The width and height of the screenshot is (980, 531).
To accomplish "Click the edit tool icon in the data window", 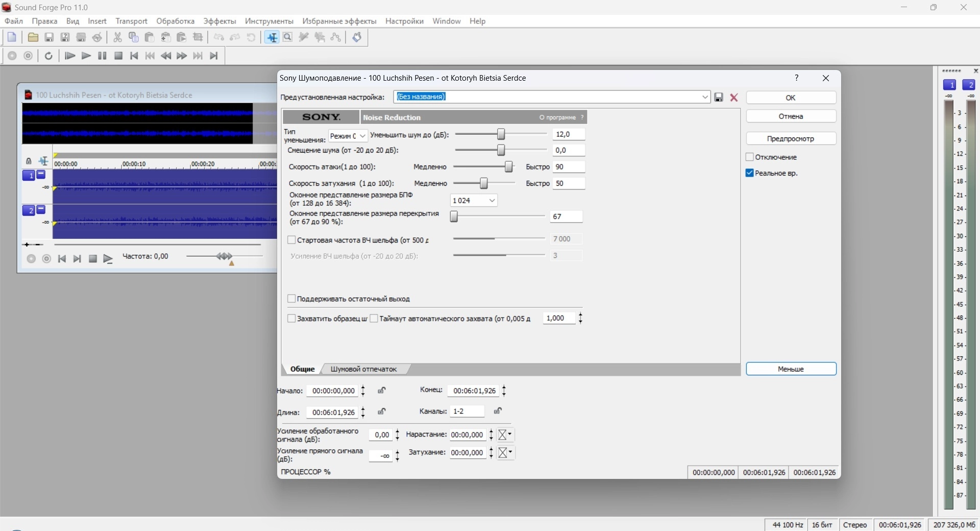I will click(43, 161).
